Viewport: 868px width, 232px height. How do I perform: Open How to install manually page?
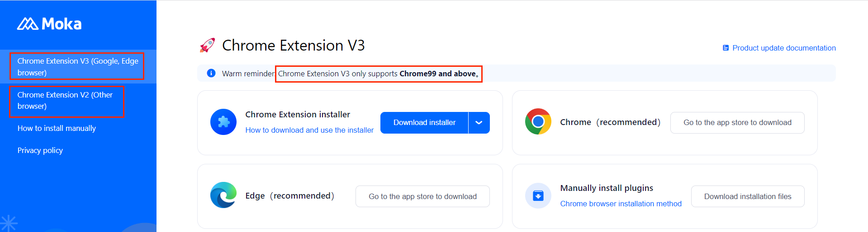[57, 128]
